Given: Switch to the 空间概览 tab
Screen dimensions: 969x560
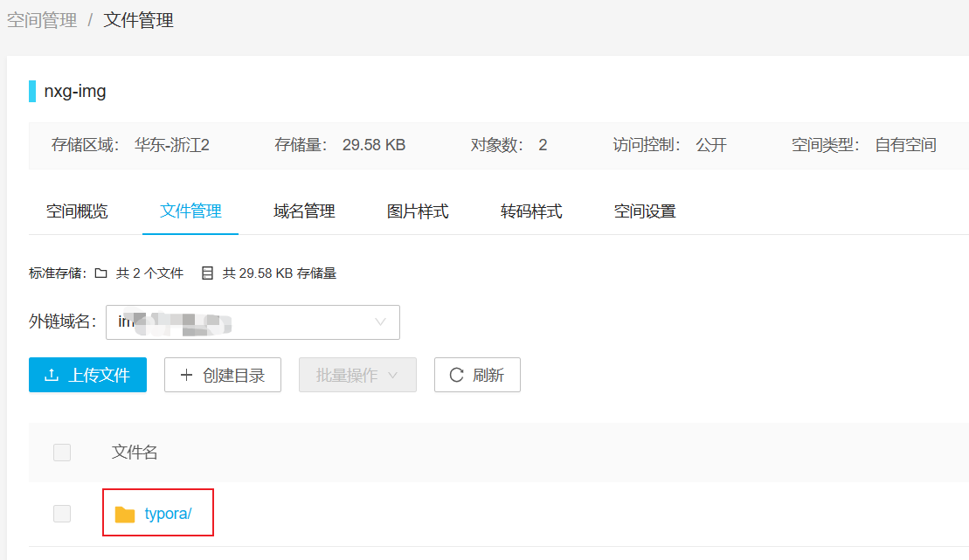Looking at the screenshot, I should pos(77,211).
